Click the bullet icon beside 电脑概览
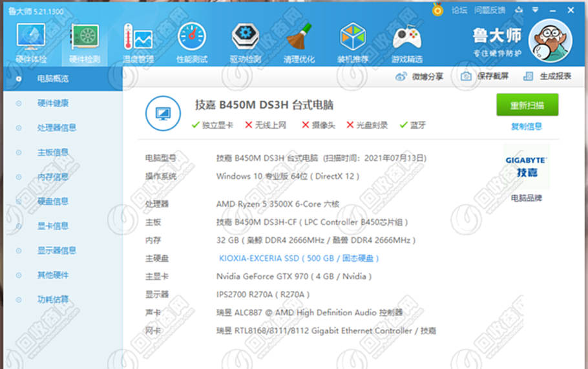This screenshot has height=369, width=588. click(x=19, y=79)
